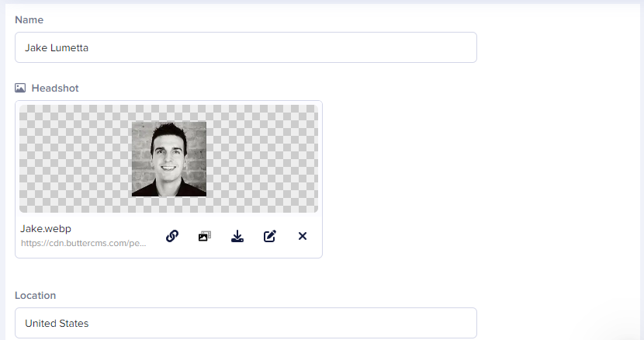Copy the headshot URL via the chain-link icon

tap(172, 236)
